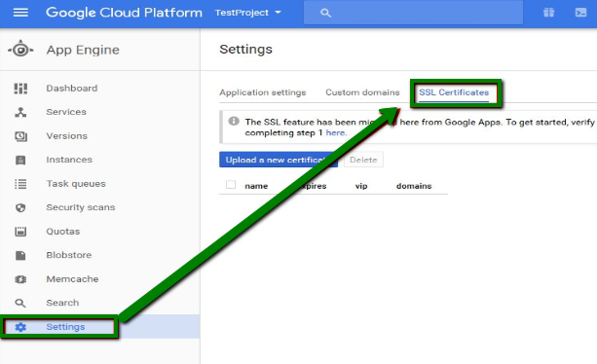The image size is (597, 364).
Task: Click Upload a new certificate button
Action: tap(279, 160)
